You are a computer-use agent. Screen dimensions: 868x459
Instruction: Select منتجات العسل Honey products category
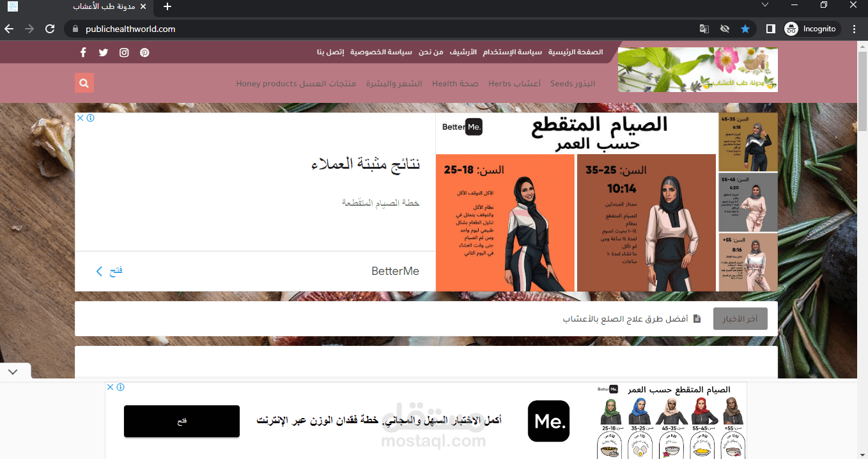click(296, 84)
